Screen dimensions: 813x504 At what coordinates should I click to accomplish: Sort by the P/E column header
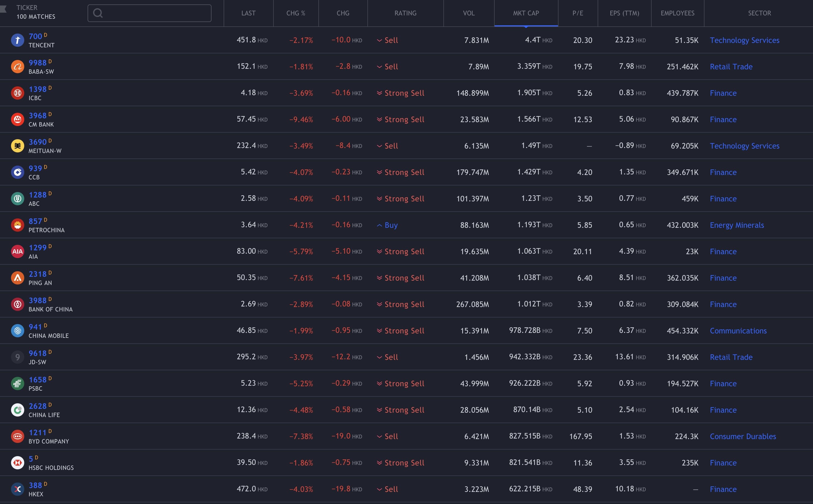click(578, 13)
